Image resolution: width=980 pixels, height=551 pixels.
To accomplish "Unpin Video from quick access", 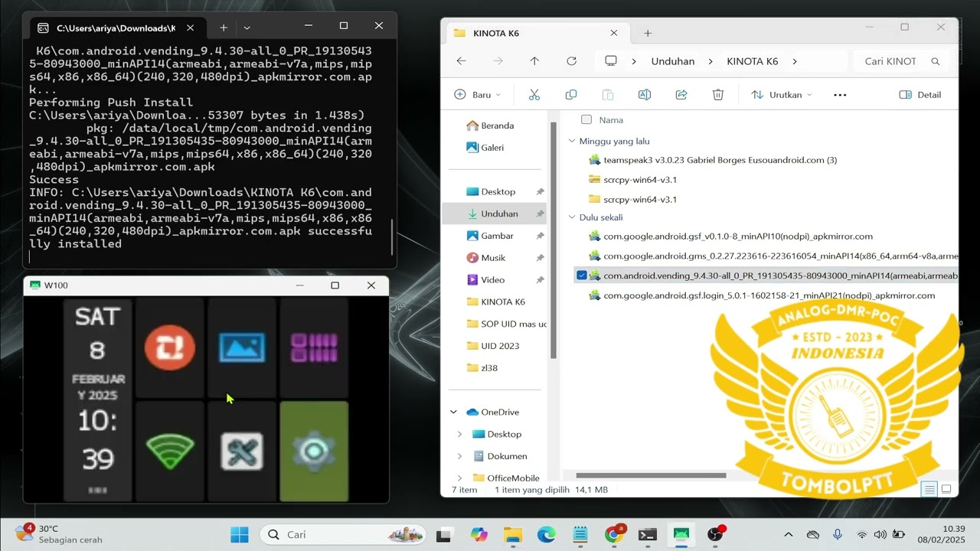I will pos(540,280).
